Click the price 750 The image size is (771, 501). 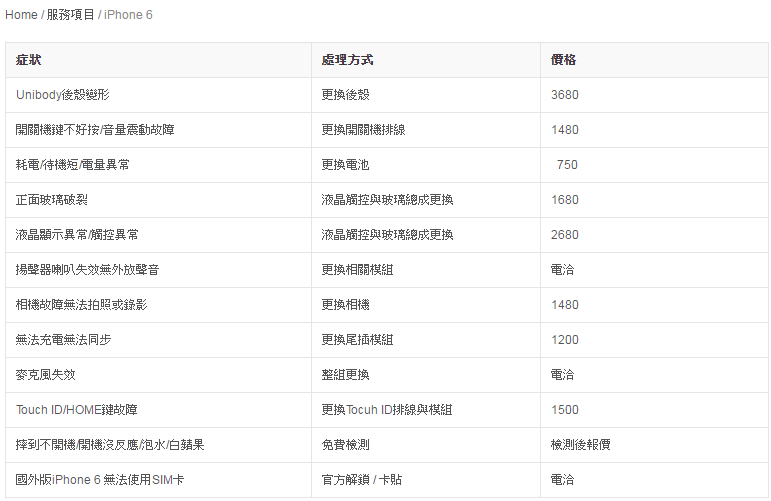(567, 165)
